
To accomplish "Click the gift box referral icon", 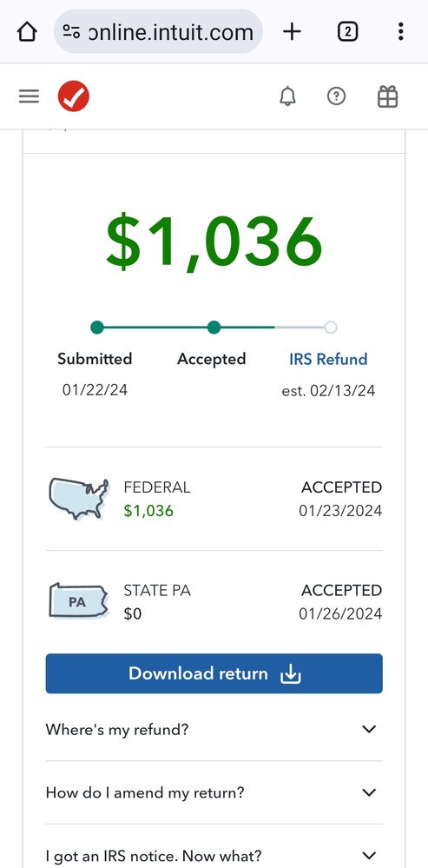I will pyautogui.click(x=387, y=96).
